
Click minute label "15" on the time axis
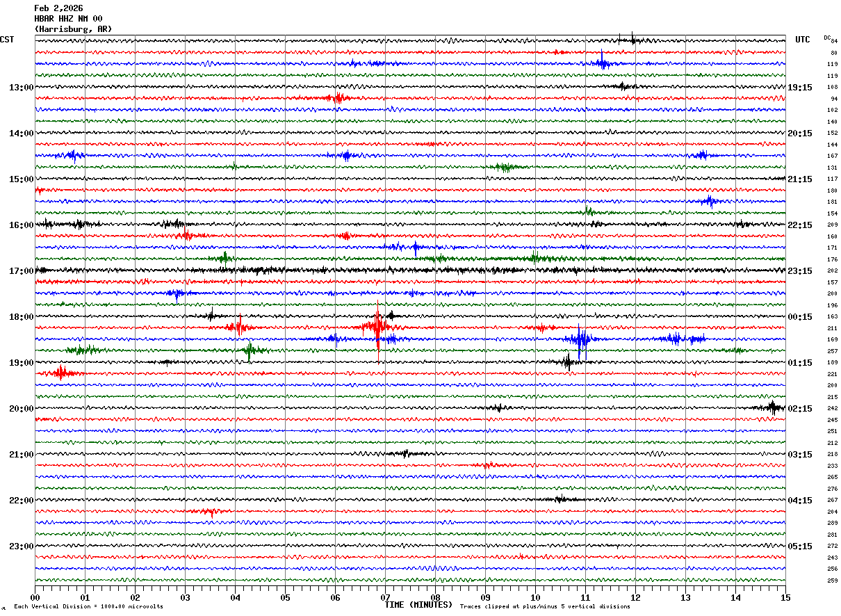[x=785, y=597]
